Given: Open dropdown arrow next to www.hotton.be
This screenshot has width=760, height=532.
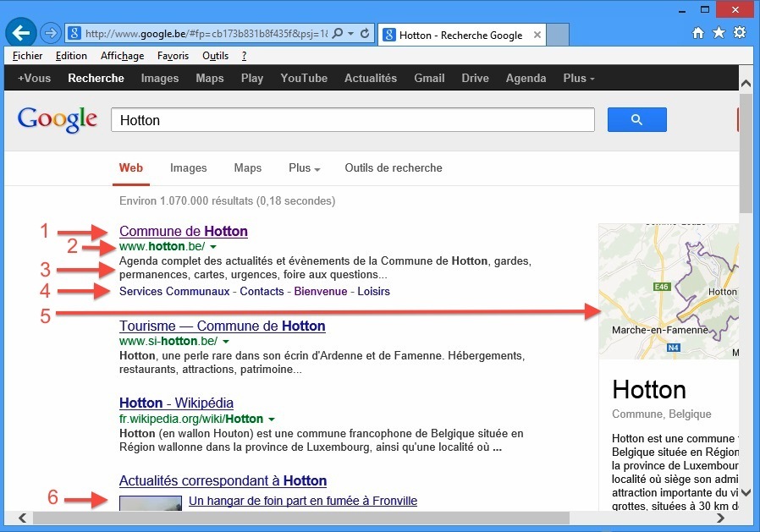Looking at the screenshot, I should click(212, 247).
